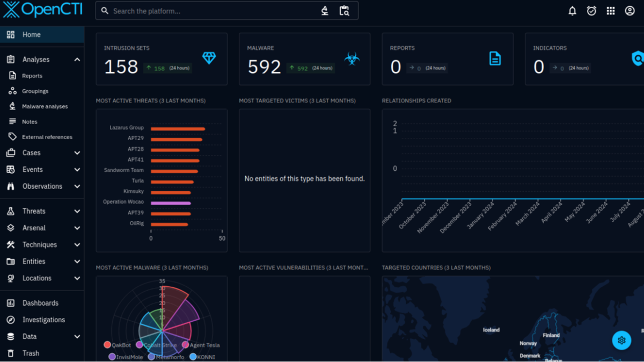This screenshot has width=644, height=362.
Task: Click the Entities folder icon
Action: (x=11, y=262)
